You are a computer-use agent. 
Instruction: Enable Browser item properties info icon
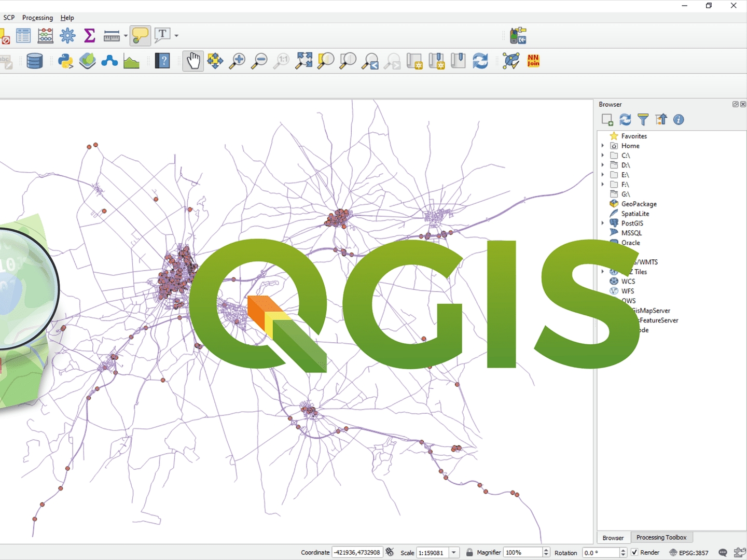point(679,120)
